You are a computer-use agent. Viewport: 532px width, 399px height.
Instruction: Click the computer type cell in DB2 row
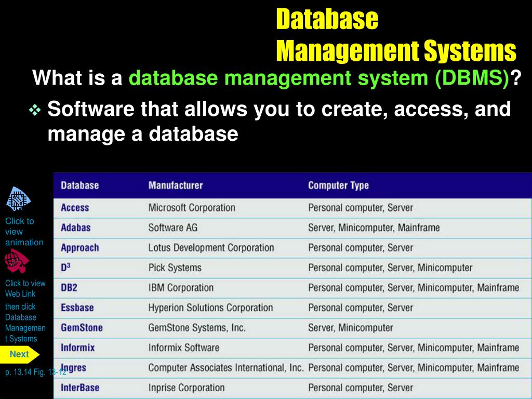click(414, 288)
